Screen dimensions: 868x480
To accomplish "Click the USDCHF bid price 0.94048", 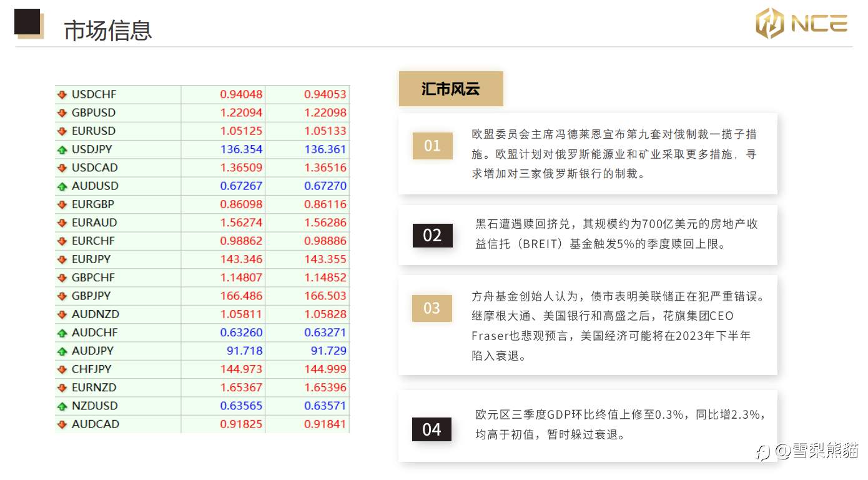I will pos(241,94).
